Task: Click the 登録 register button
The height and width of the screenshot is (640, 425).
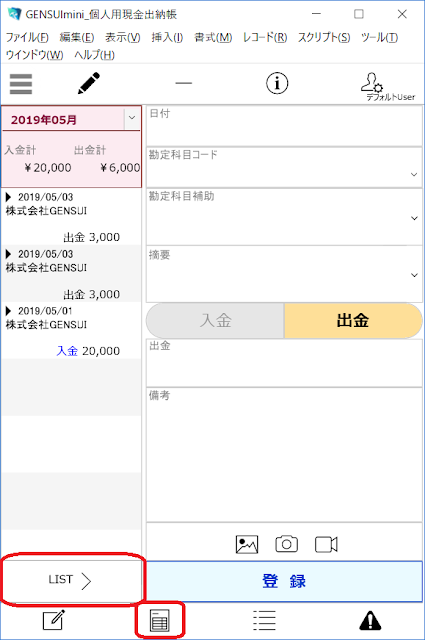Action: click(x=284, y=581)
